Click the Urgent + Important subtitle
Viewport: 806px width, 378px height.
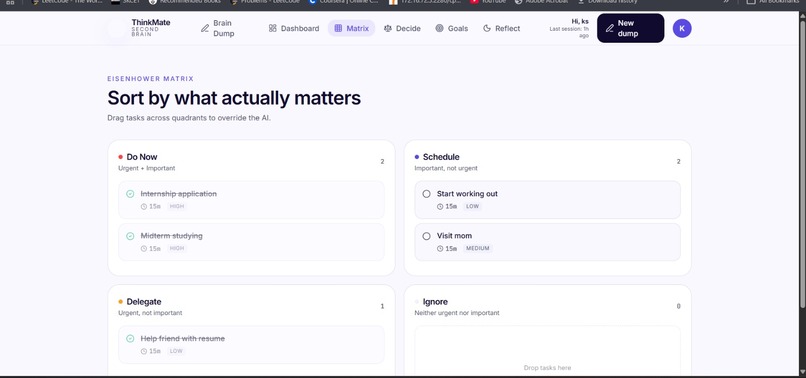[x=146, y=168]
